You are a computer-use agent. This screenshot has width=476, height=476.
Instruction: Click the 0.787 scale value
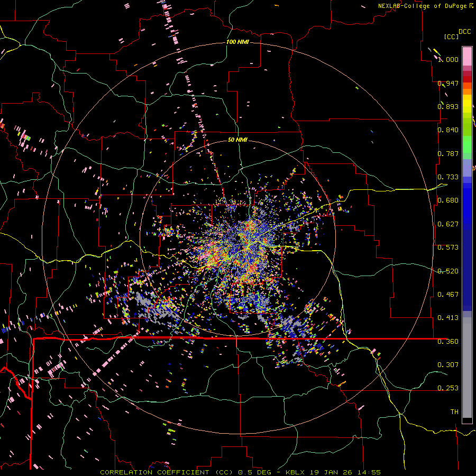448,153
